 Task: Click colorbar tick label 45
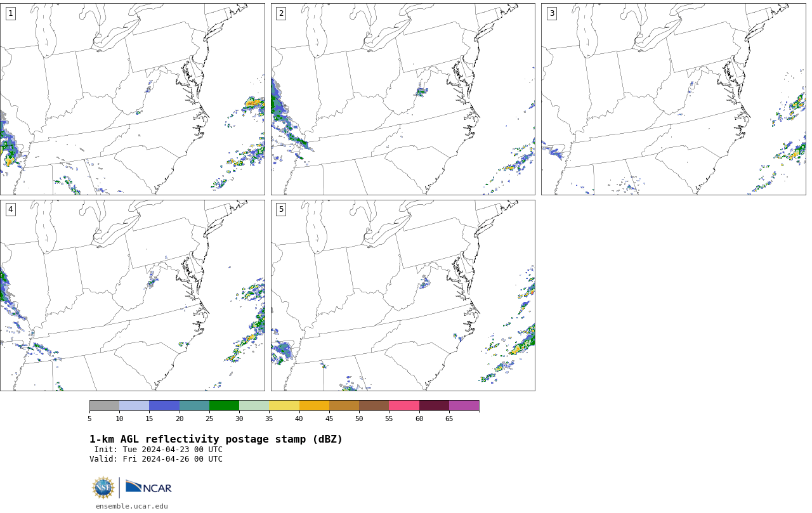point(329,419)
